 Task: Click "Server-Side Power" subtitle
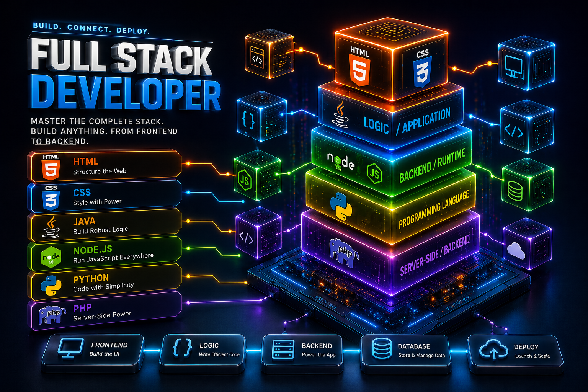click(x=102, y=316)
